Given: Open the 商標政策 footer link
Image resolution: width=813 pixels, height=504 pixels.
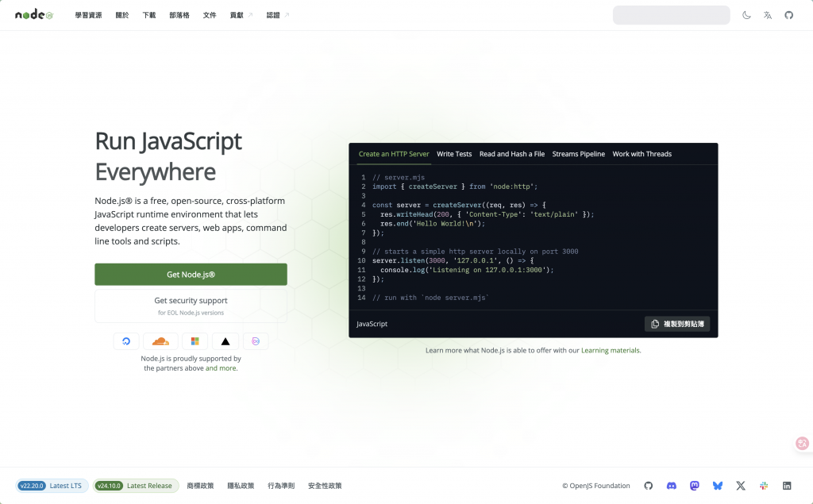Looking at the screenshot, I should [x=200, y=486].
